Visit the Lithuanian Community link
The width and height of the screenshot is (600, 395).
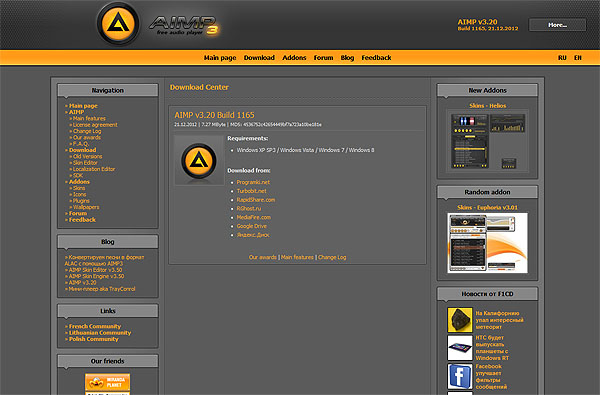[100, 333]
